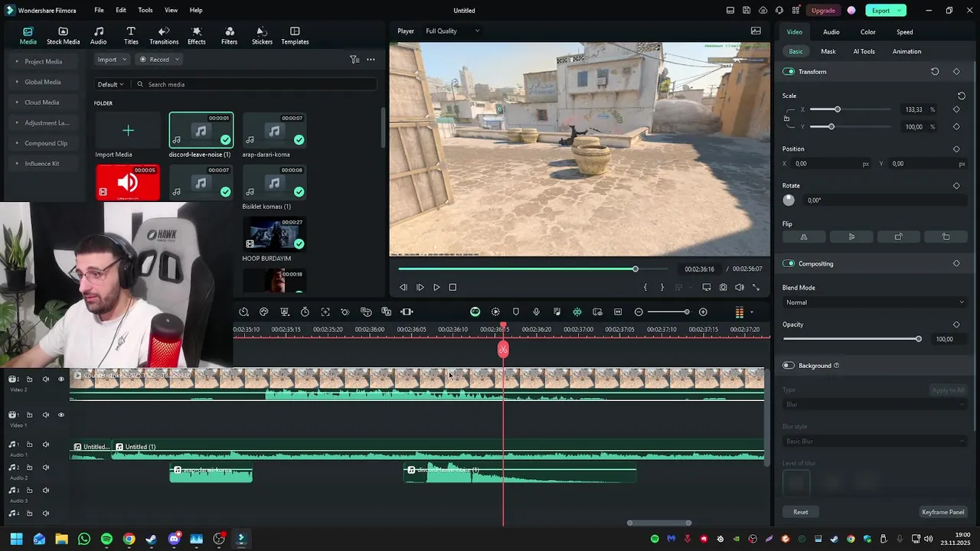Step back one frame in player
Image resolution: width=980 pixels, height=551 pixels.
[x=403, y=288]
